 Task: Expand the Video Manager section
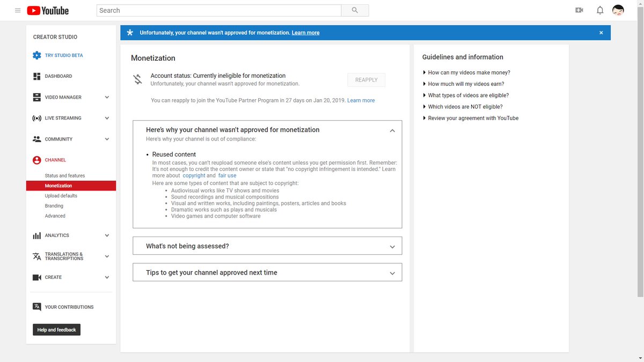point(107,97)
